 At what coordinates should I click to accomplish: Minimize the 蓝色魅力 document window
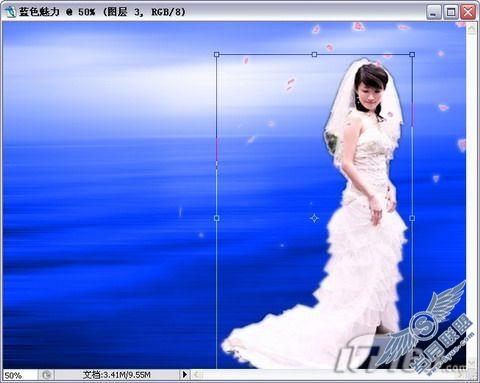[433, 13]
